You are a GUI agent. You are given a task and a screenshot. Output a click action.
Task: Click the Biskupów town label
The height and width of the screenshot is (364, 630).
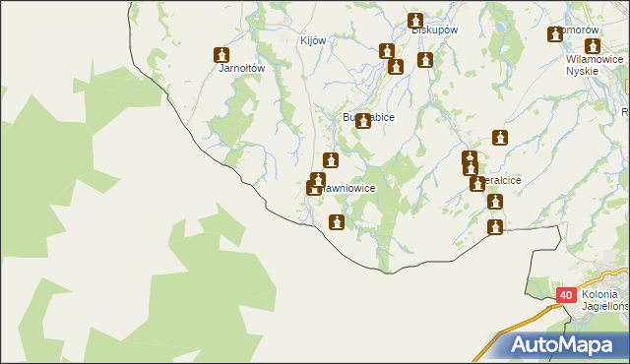pyautogui.click(x=435, y=30)
